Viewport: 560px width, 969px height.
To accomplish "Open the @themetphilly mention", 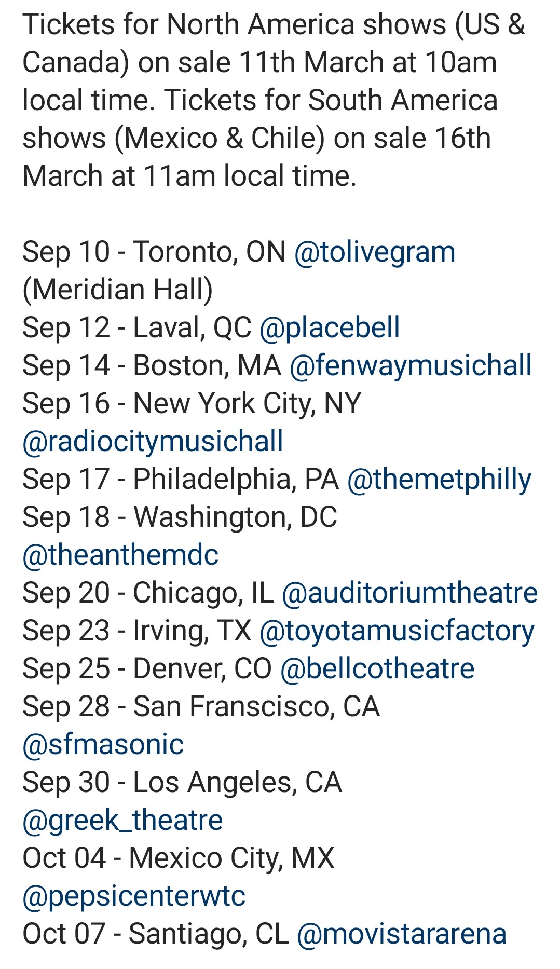I will [439, 480].
